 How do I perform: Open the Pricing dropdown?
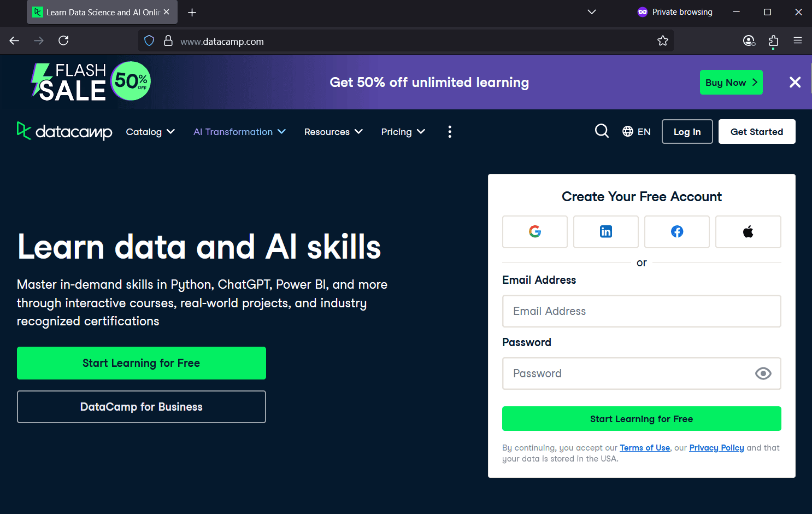403,131
